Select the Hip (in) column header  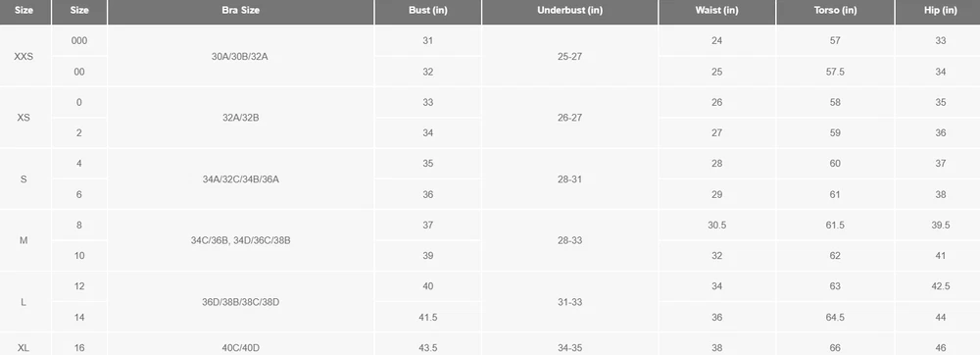click(940, 11)
